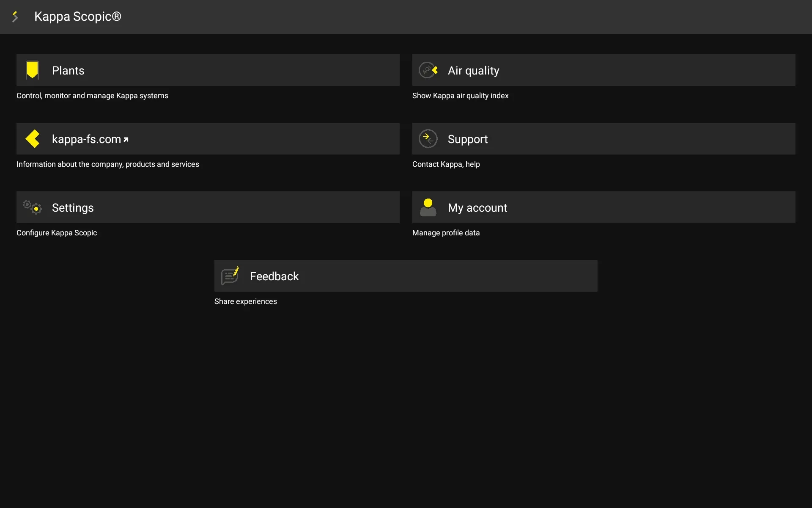The image size is (812, 508).
Task: Click 'Show Kappa air quality index' description
Action: (x=461, y=96)
